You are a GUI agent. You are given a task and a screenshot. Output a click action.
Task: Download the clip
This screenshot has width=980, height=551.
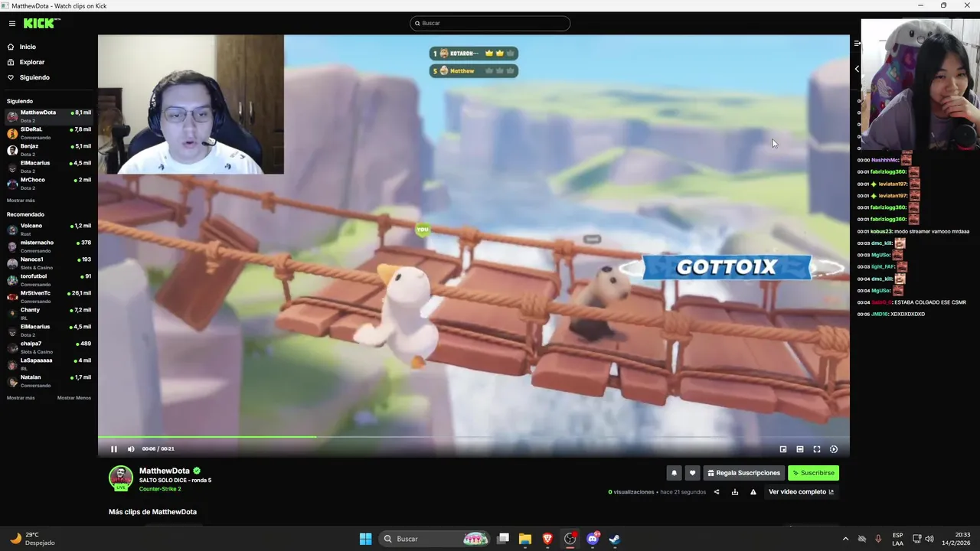point(735,492)
